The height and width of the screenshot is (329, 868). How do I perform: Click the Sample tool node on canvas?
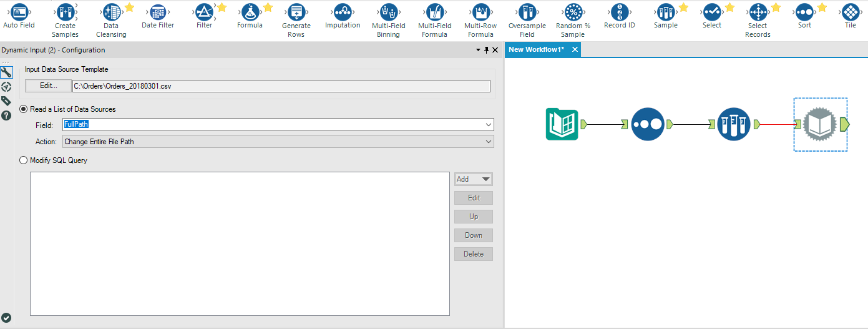point(734,124)
